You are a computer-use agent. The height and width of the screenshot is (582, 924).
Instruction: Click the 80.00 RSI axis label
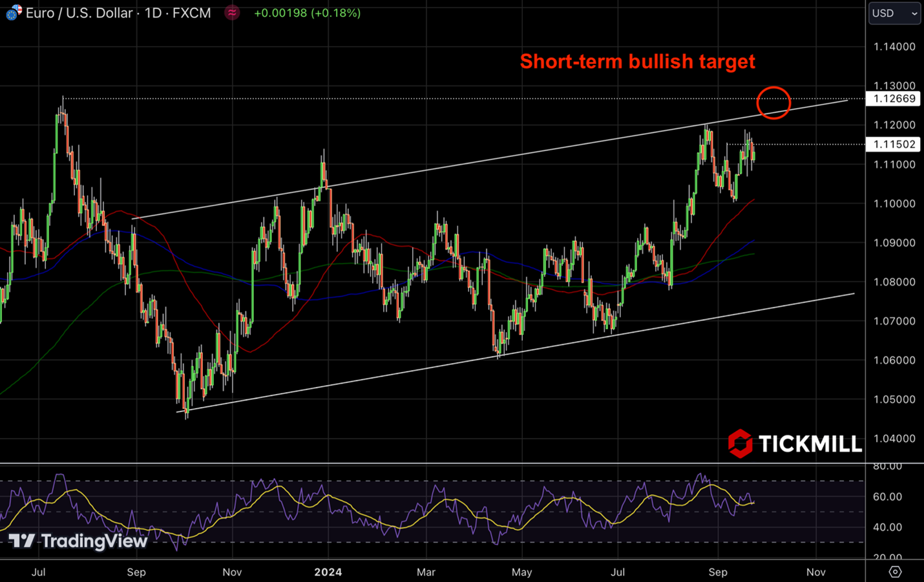887,466
